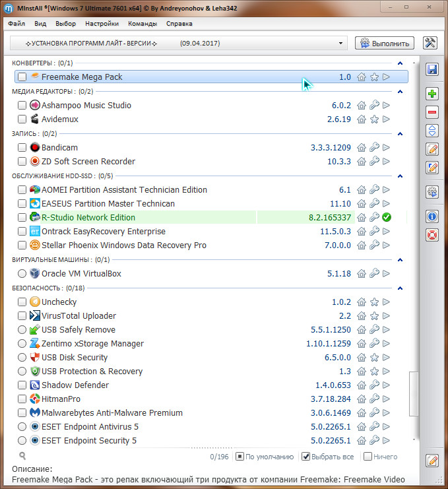
Task: Collapse the БЕЗОПАСНОСТЬ section
Action: [400, 288]
